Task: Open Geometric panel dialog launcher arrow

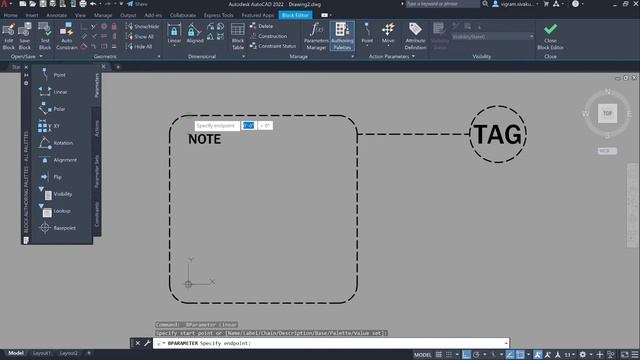Action: click(159, 56)
